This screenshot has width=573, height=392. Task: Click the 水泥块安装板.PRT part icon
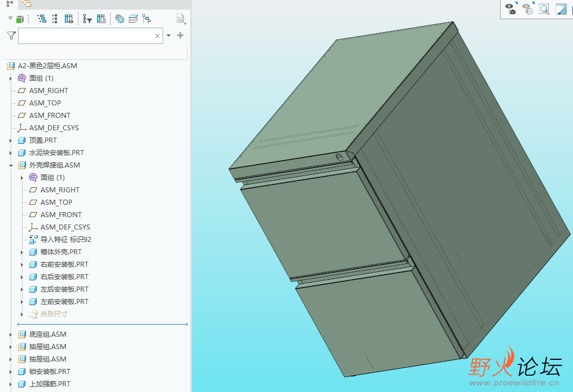[x=22, y=152]
